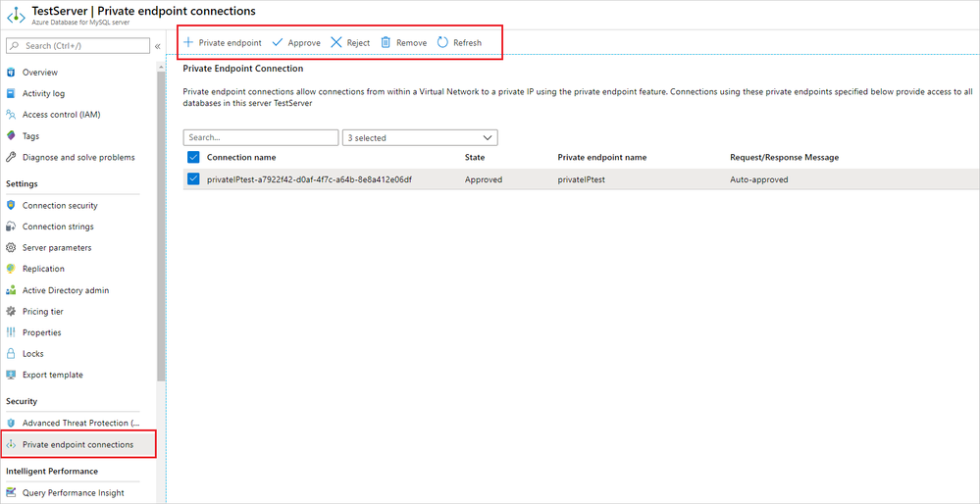Open Export template menu item
980x504 pixels.
pyautogui.click(x=53, y=376)
